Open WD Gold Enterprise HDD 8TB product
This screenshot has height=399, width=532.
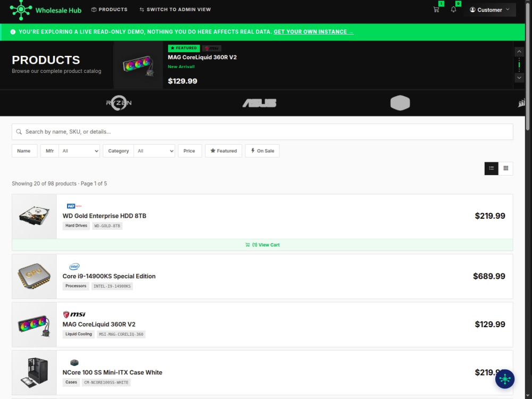click(x=104, y=216)
